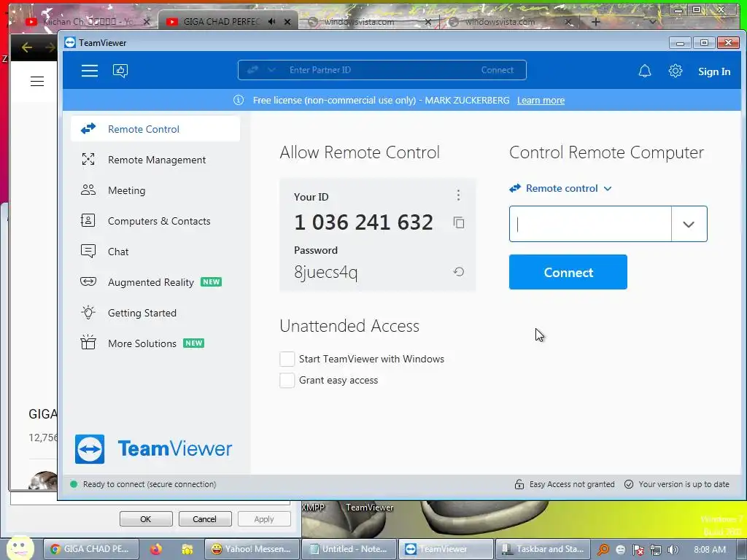Click the TeamViewer logo in sidebar

pyautogui.click(x=153, y=448)
